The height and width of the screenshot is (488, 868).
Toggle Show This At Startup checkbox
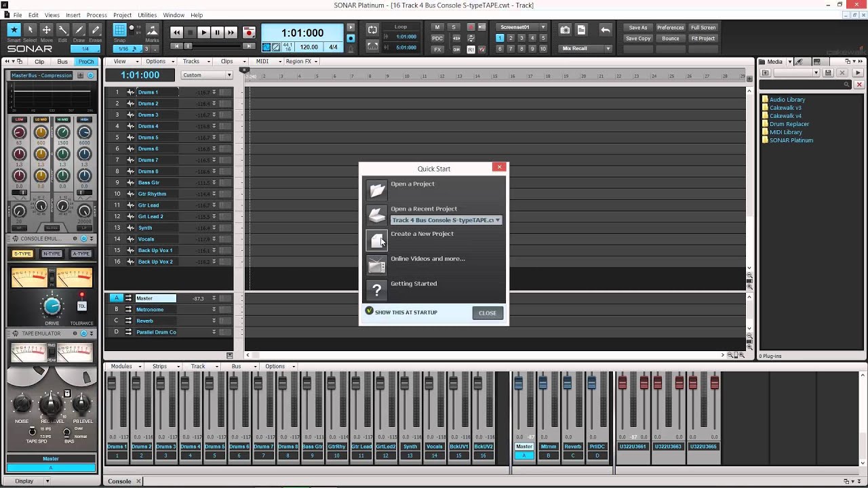click(x=369, y=311)
